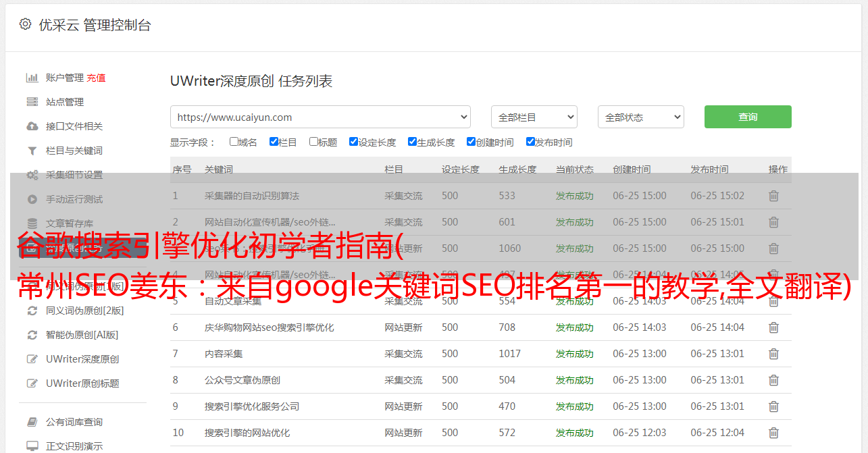The image size is (868, 453).
Task: Delete the task 庆华购物网站seo搜索引擎优化
Action: point(774,327)
